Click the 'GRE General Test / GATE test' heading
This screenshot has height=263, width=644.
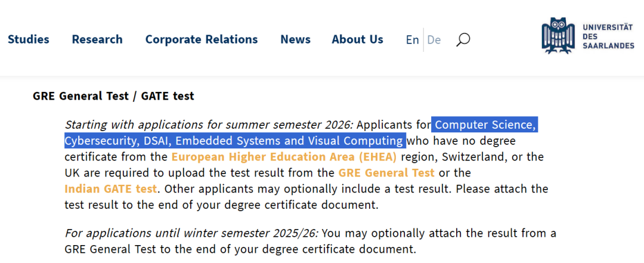(113, 96)
